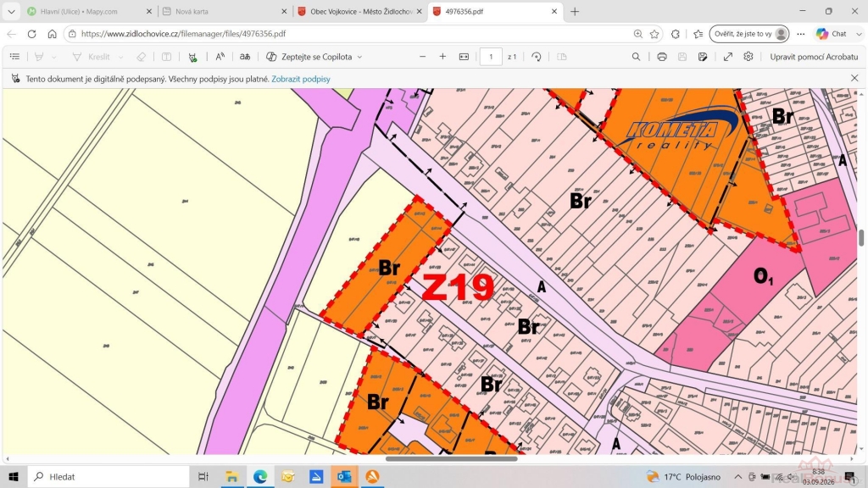Toggle the eraser tool
Image resolution: width=868 pixels, height=488 pixels.
pyautogui.click(x=142, y=57)
